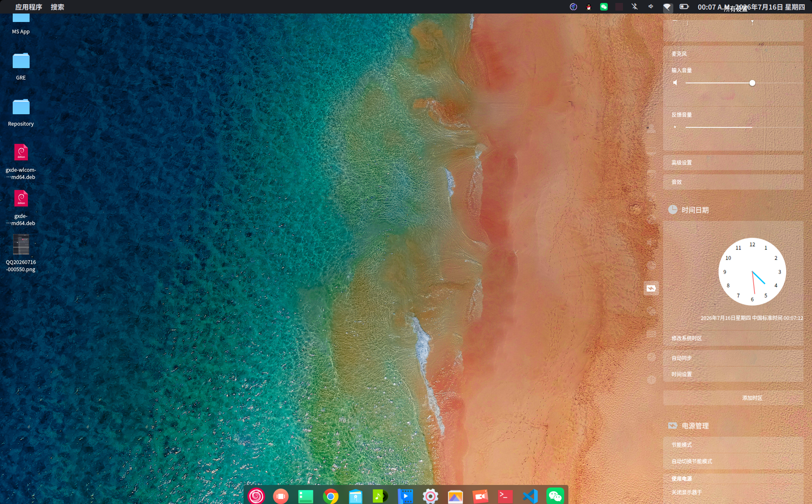This screenshot has width=812, height=504.
Task: Launch the music player from the dock
Action: click(380, 496)
